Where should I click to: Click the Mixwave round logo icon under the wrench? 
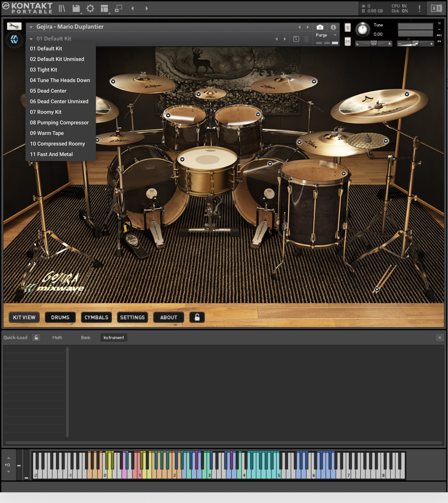pos(14,39)
